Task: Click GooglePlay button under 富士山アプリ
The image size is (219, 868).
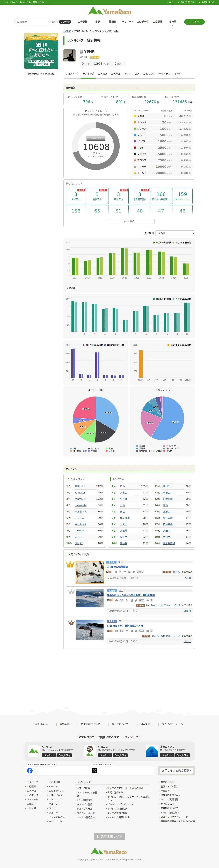Action: (x=182, y=755)
